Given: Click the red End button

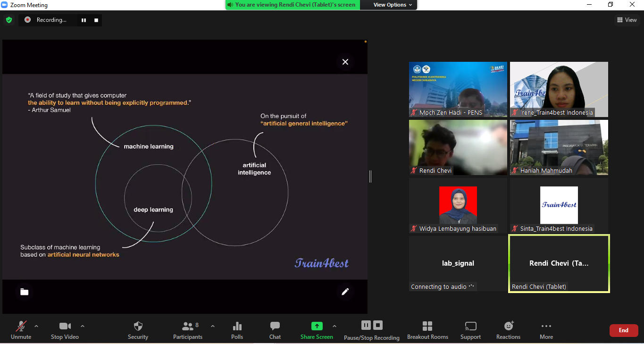Looking at the screenshot, I should click(624, 330).
